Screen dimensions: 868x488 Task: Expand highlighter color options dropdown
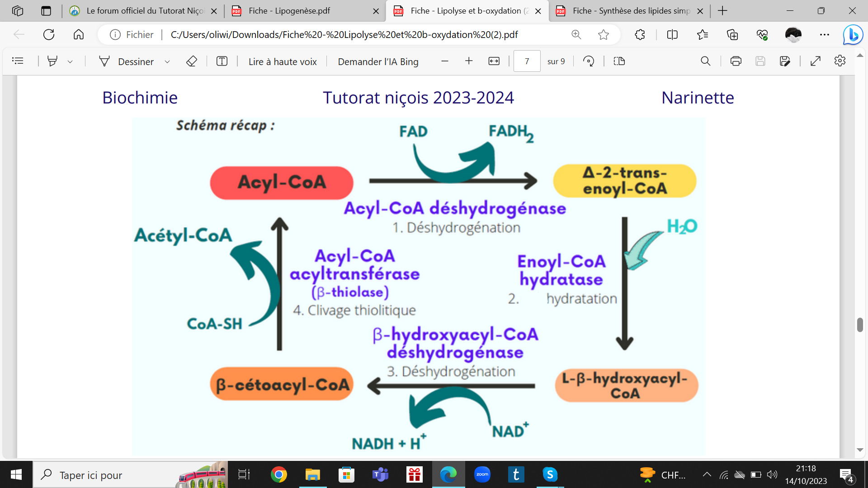pyautogui.click(x=70, y=61)
